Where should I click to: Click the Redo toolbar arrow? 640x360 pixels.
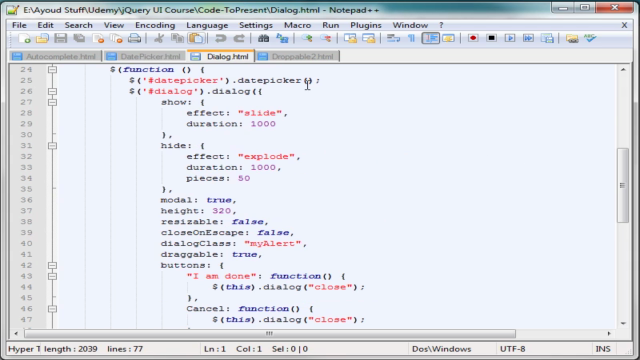click(239, 38)
